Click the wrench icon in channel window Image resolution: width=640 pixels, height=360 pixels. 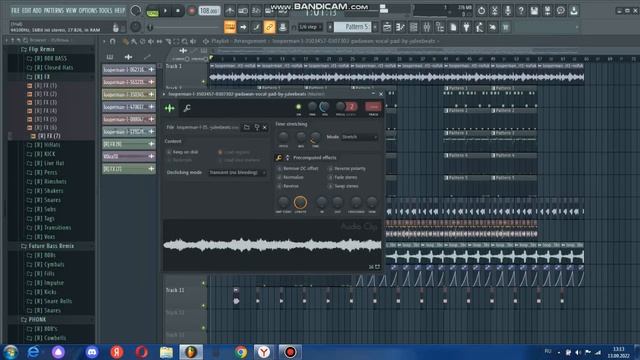tap(187, 108)
